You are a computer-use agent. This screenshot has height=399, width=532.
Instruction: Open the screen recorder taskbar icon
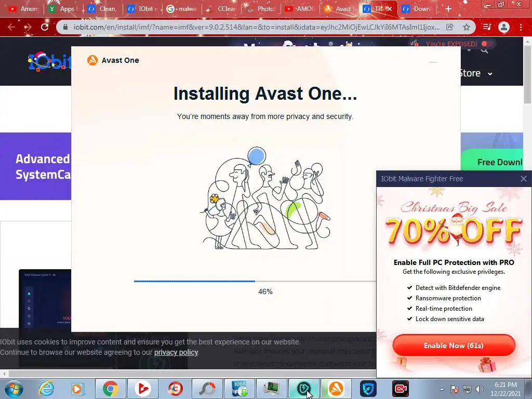click(x=401, y=389)
